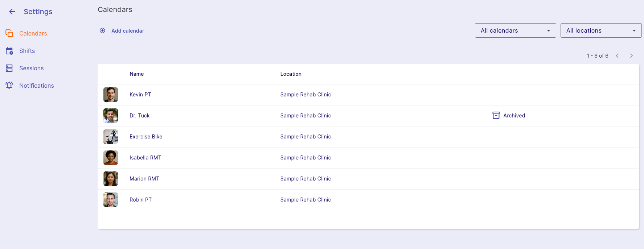Click the Notifications bell icon
Viewport: 644px width, 249px height.
(9, 86)
